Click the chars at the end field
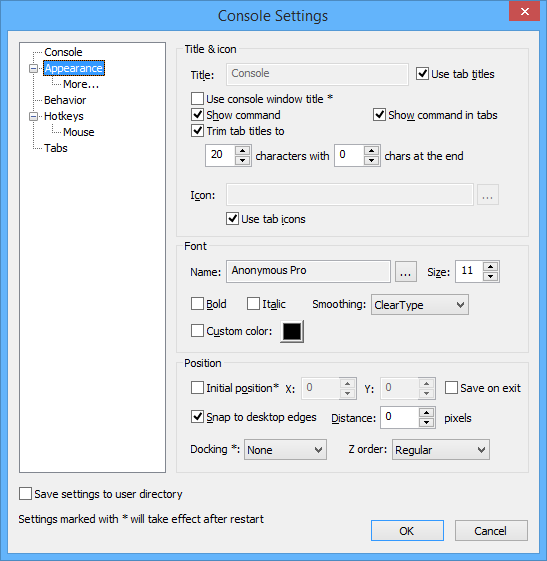The height and width of the screenshot is (561, 547). coord(349,155)
